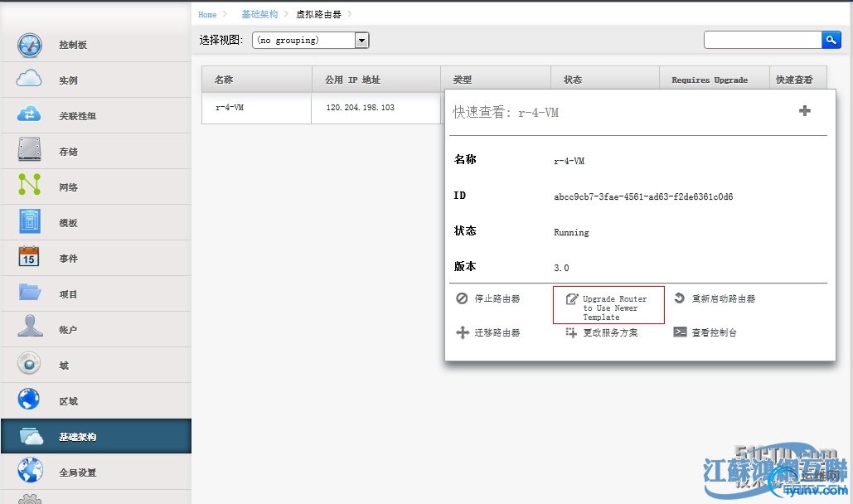Click the 事件 calendar icon
The width and height of the screenshot is (853, 504).
coord(29,256)
